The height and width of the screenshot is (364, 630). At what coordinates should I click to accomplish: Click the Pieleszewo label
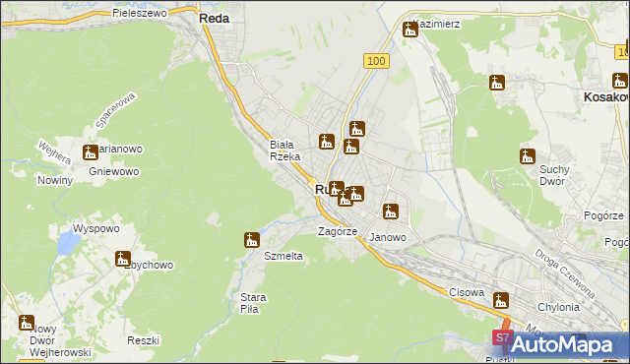pos(140,13)
